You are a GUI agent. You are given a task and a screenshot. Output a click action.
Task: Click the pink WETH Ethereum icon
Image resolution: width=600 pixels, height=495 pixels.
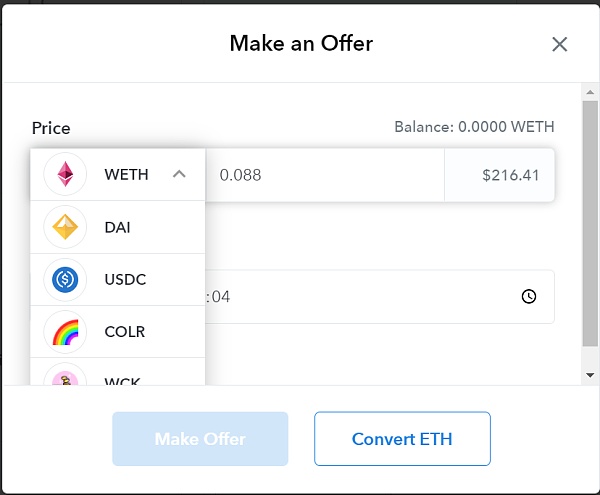[65, 175]
